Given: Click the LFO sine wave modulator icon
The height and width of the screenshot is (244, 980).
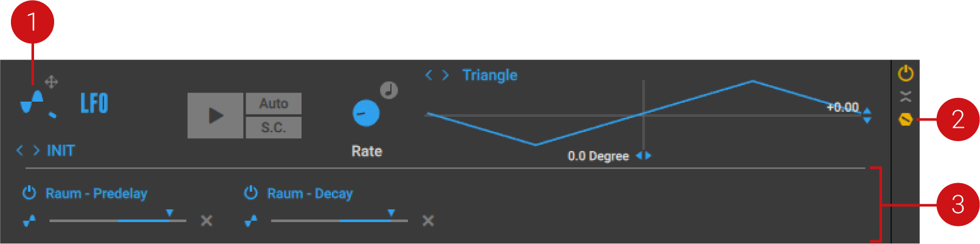Looking at the screenshot, I should click(x=33, y=103).
